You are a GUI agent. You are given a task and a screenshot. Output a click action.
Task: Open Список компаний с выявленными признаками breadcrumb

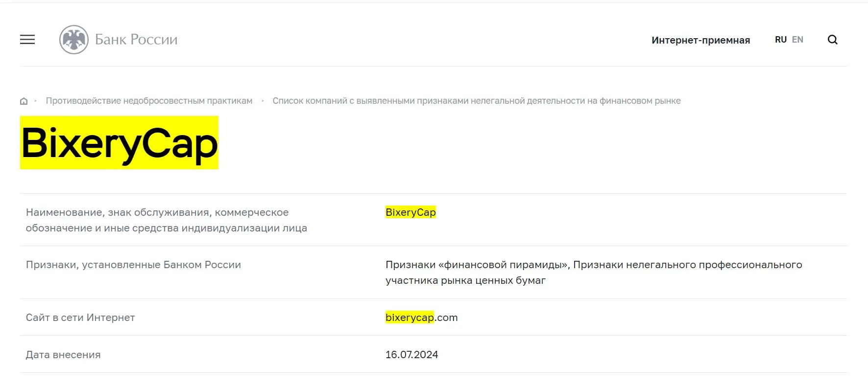pyautogui.click(x=477, y=101)
